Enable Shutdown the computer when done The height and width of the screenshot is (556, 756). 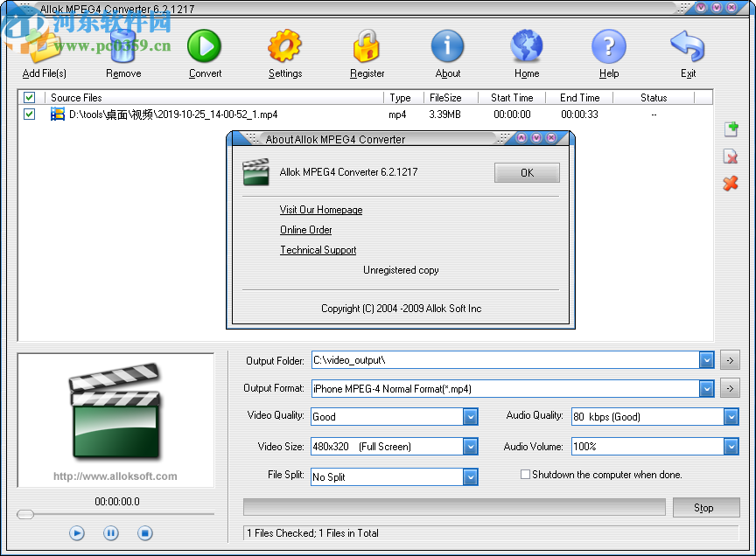[525, 475]
